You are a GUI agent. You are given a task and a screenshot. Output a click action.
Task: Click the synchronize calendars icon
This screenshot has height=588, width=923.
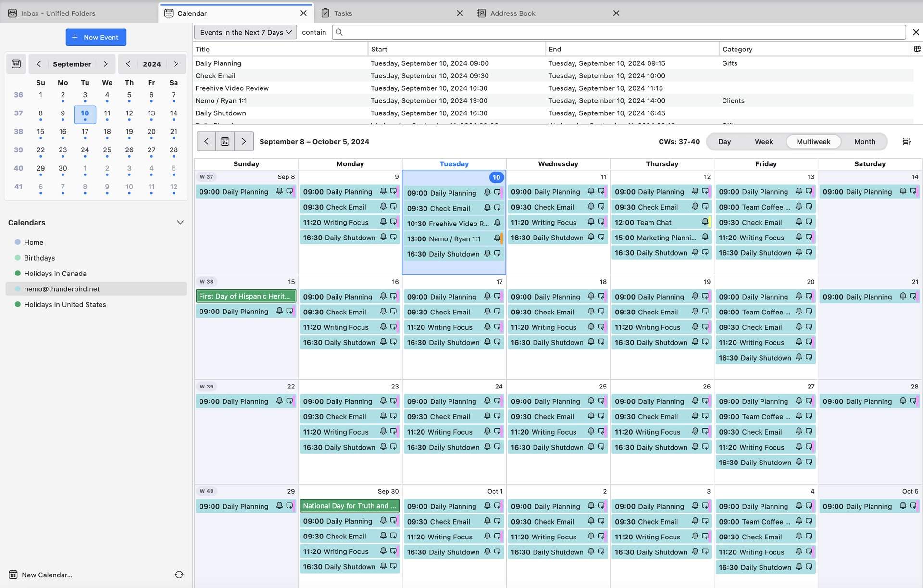[179, 575]
